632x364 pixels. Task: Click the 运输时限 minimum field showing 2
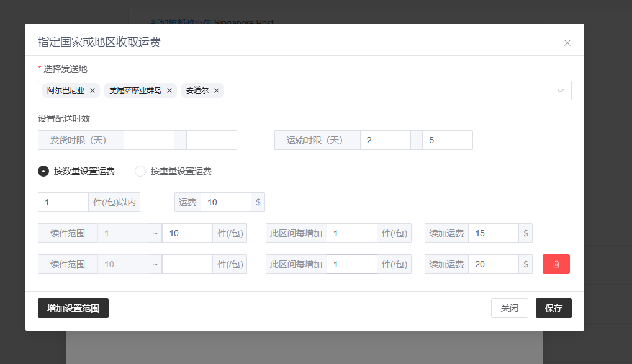point(385,140)
